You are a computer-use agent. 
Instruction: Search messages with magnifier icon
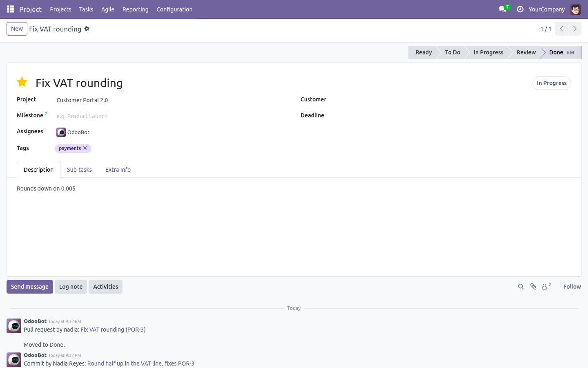coord(521,287)
